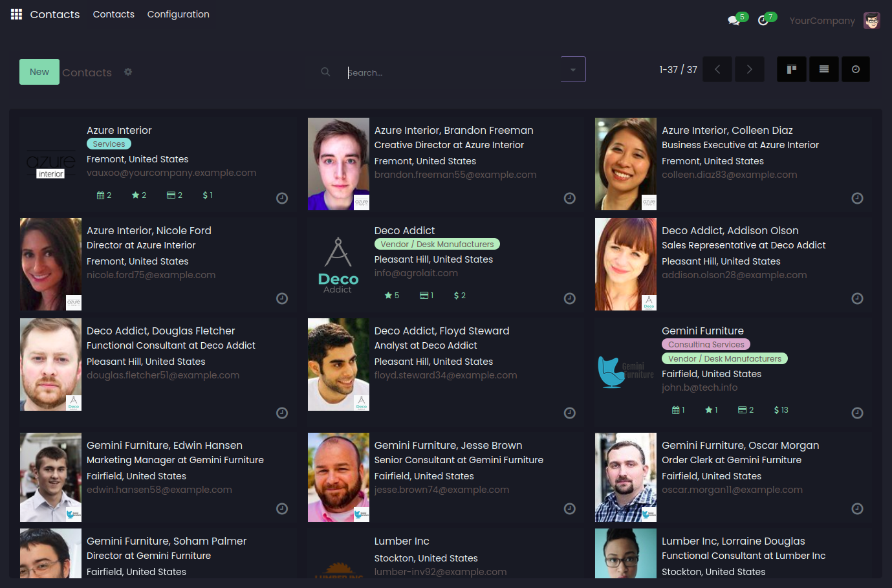Open Deco Addict logo thumbnail
The height and width of the screenshot is (588, 892).
(338, 265)
